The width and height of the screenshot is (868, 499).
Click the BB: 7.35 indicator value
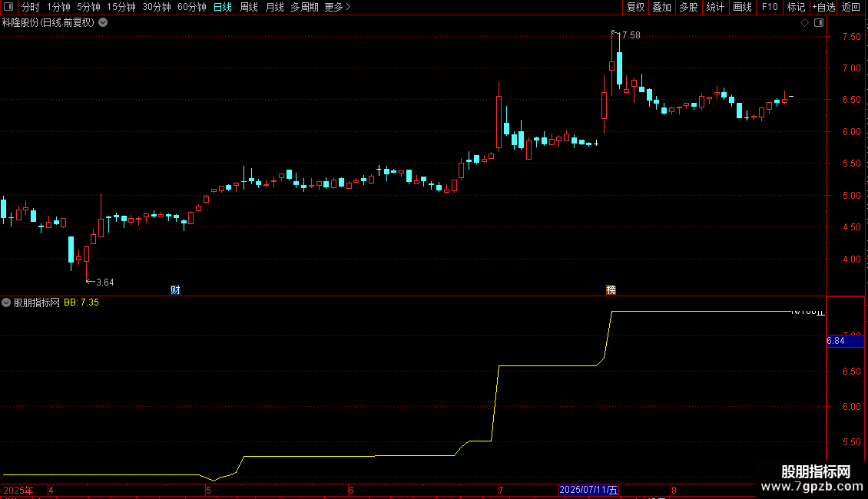81,302
